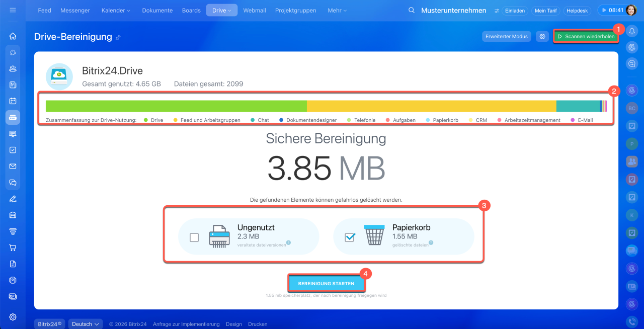The height and width of the screenshot is (329, 644).
Task: Click Scannen wiederholen button
Action: (586, 36)
